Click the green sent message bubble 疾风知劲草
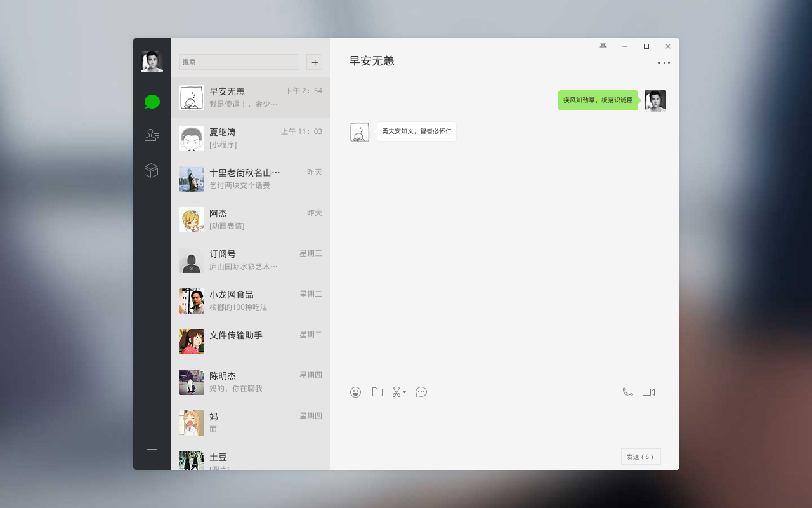Screen dimensions: 812x508 click(598, 100)
